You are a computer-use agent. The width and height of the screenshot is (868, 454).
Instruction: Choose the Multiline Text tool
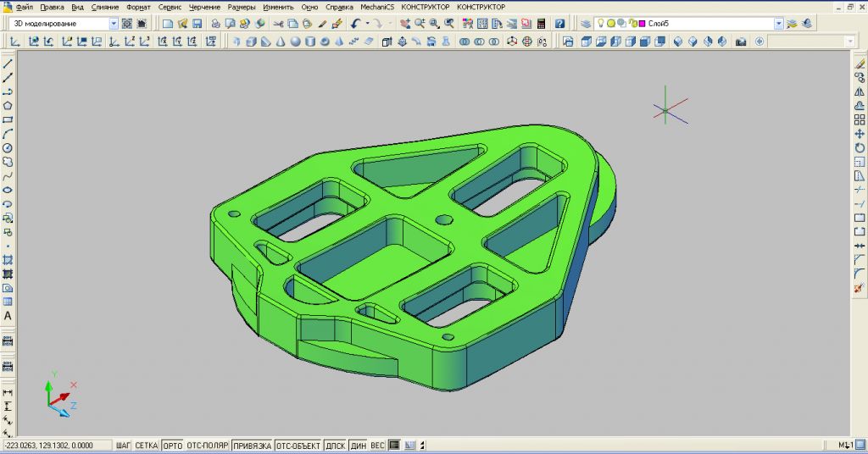[8, 316]
